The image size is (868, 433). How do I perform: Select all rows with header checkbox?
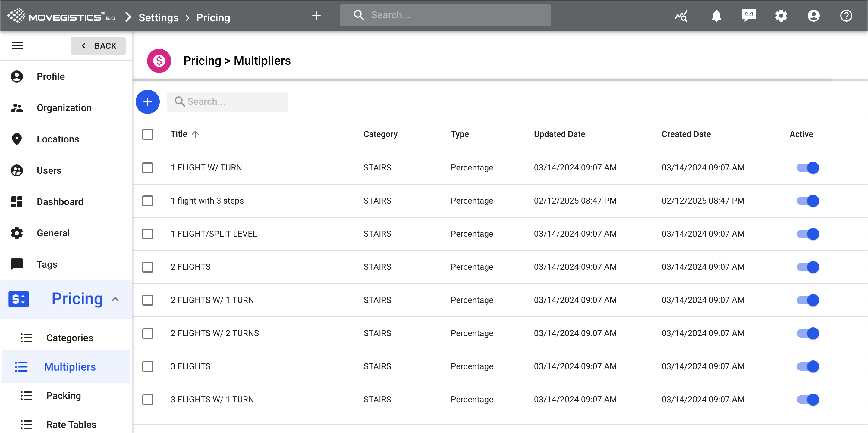148,134
